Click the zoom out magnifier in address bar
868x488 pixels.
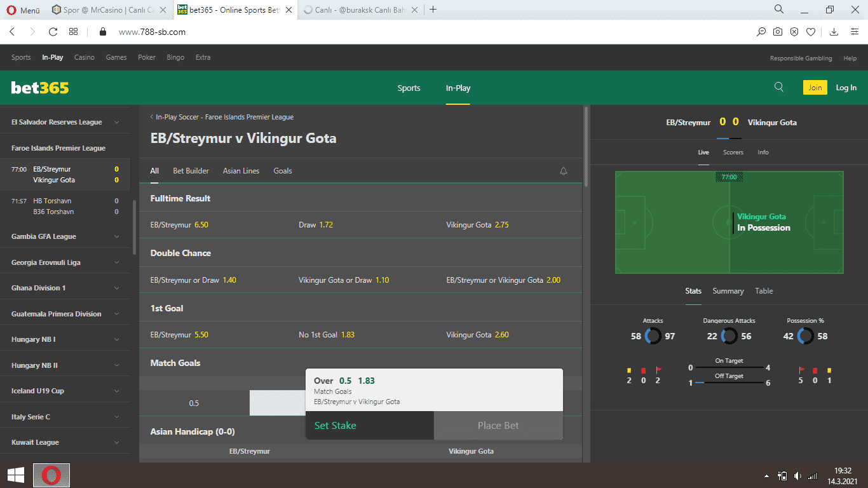coord(761,32)
